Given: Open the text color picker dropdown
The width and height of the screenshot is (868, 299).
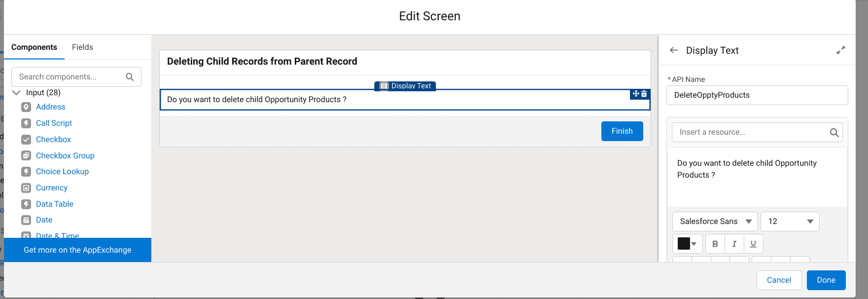Looking at the screenshot, I should [688, 244].
